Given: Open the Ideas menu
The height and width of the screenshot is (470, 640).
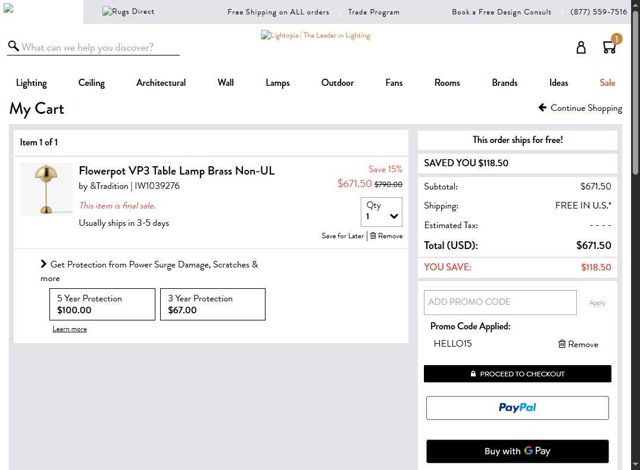Looking at the screenshot, I should click(x=558, y=83).
